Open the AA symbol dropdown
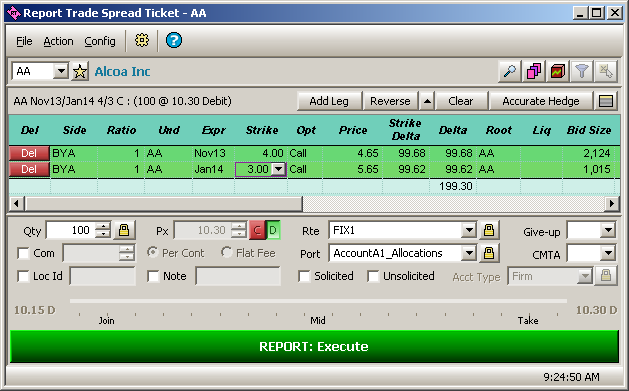This screenshot has width=629, height=391. click(61, 72)
